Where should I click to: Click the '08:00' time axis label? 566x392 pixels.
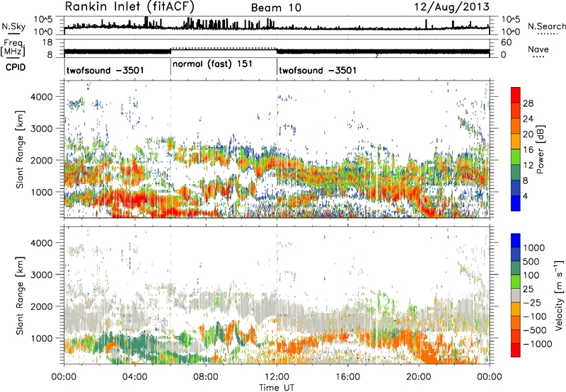tap(206, 377)
